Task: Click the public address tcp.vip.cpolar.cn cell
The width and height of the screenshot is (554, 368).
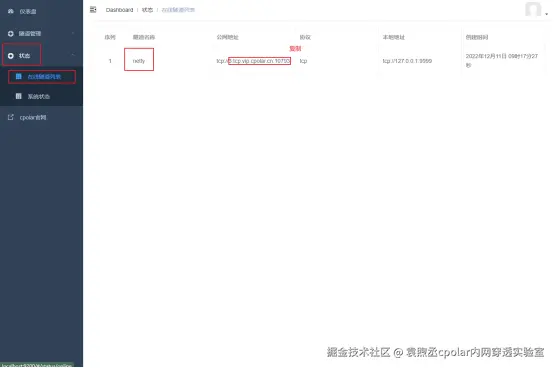Action: (253, 61)
